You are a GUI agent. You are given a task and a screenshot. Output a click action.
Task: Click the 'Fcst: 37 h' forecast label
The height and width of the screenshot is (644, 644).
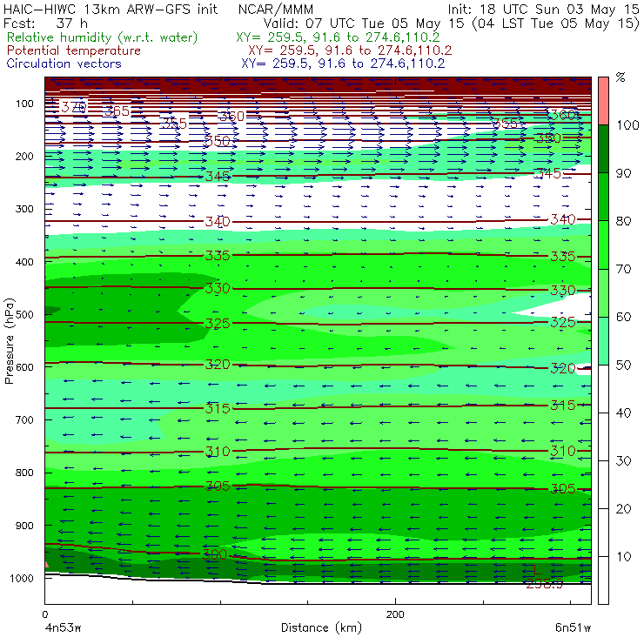click(45, 23)
